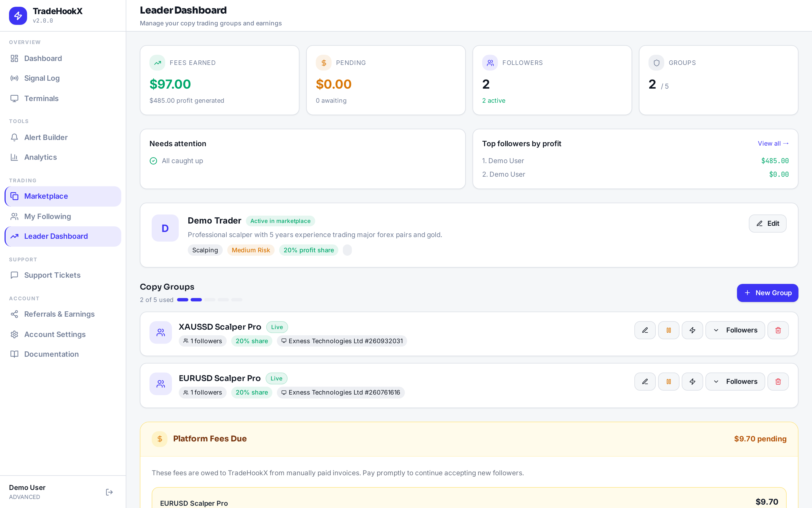
Task: Click the lightning icon for EURUSD Scalper Pro
Action: [x=692, y=382]
